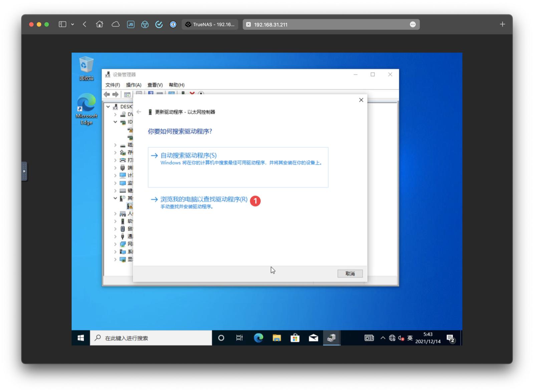
Task: Click the scan for hardware changes toolbar icon
Action: (201, 94)
